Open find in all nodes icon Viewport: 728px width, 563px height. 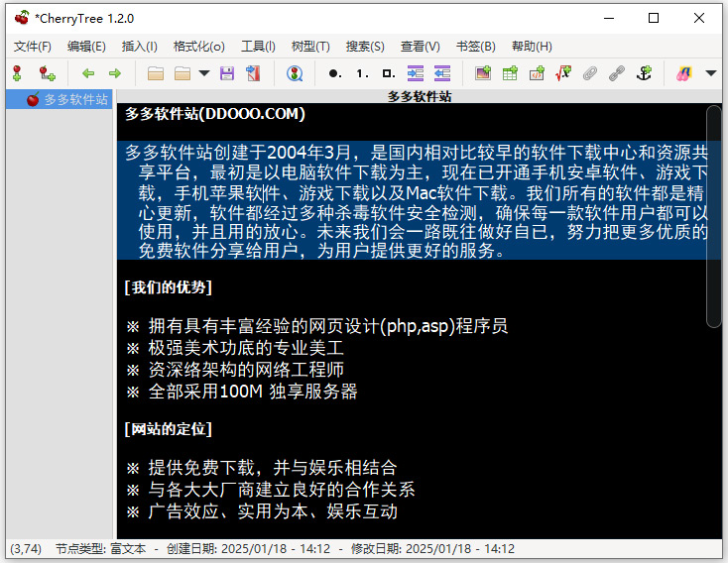pyautogui.click(x=295, y=73)
